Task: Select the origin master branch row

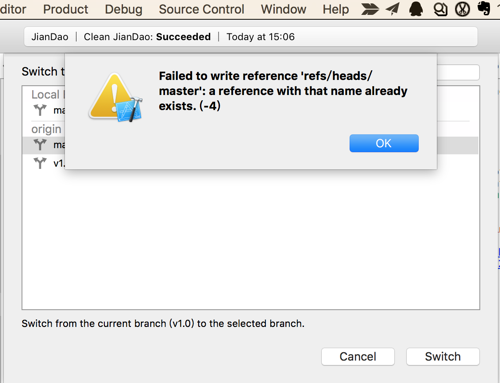Action: coord(250,145)
